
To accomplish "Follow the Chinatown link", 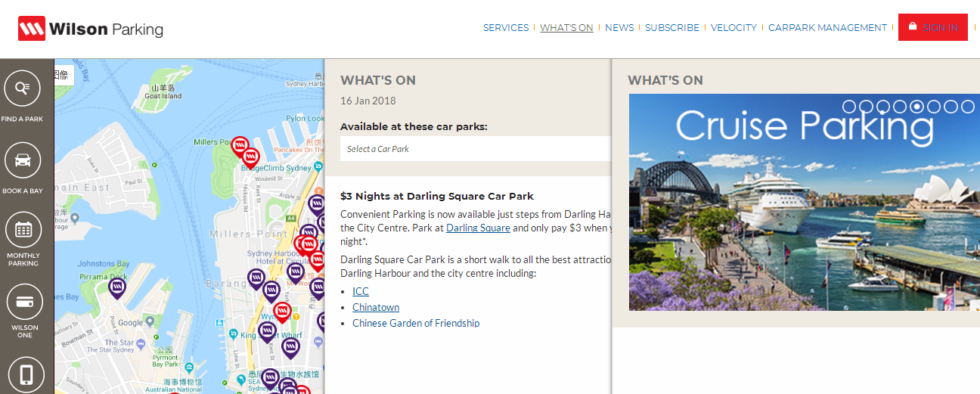I will pos(376,307).
